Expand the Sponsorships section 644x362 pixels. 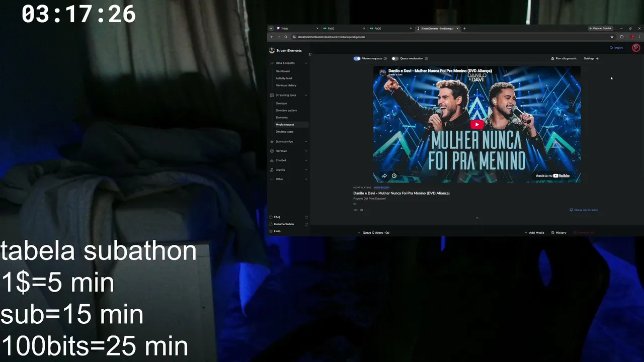coord(306,142)
